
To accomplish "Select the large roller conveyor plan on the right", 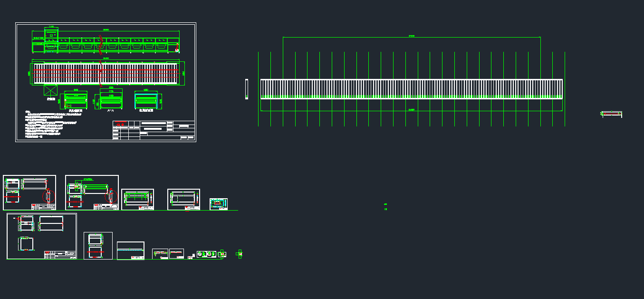I will [x=411, y=89].
